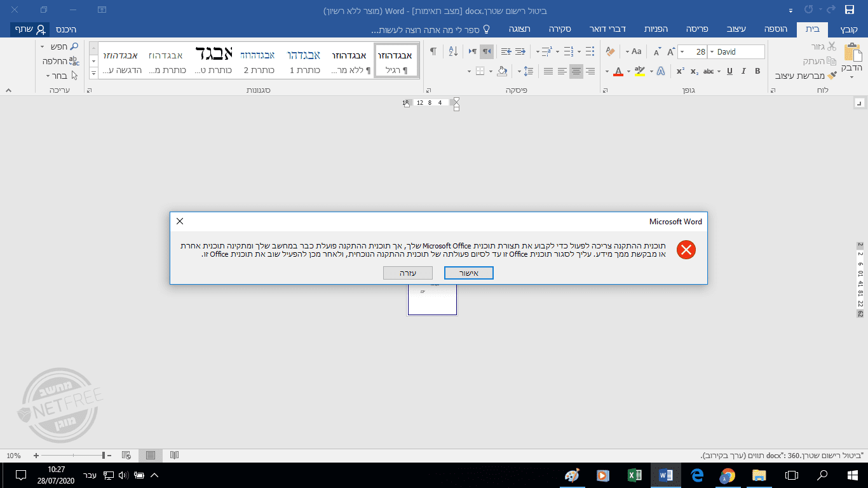Click the Bold (B) formatting icon
This screenshot has height=488, width=868.
coord(758,71)
